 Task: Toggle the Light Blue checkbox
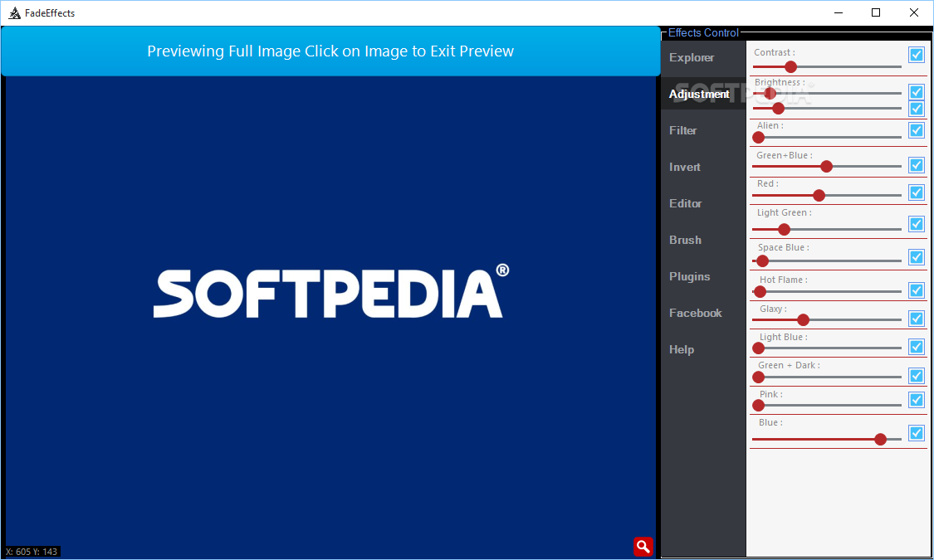point(916,346)
